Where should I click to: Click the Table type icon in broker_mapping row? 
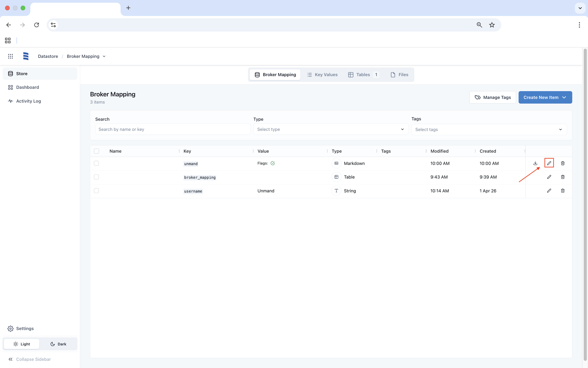click(x=336, y=177)
